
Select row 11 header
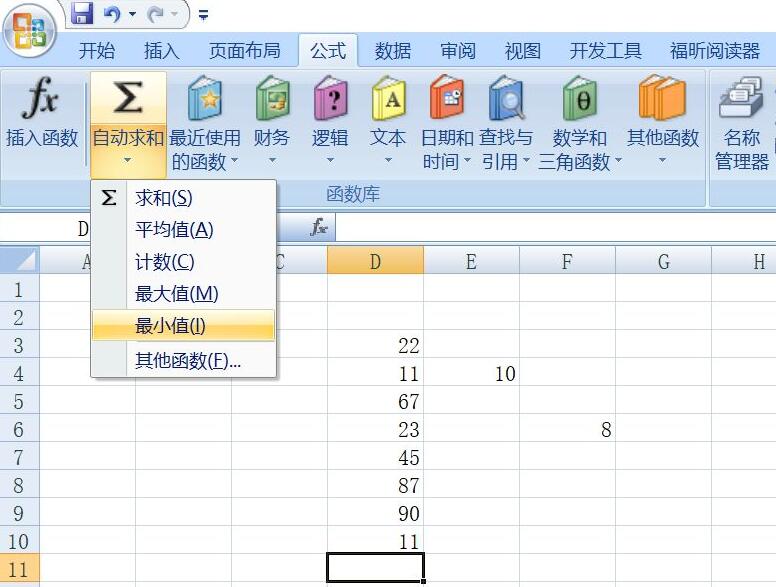point(19,569)
